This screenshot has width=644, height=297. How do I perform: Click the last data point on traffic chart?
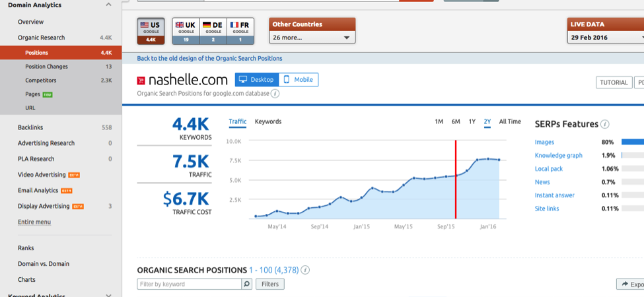tap(499, 160)
